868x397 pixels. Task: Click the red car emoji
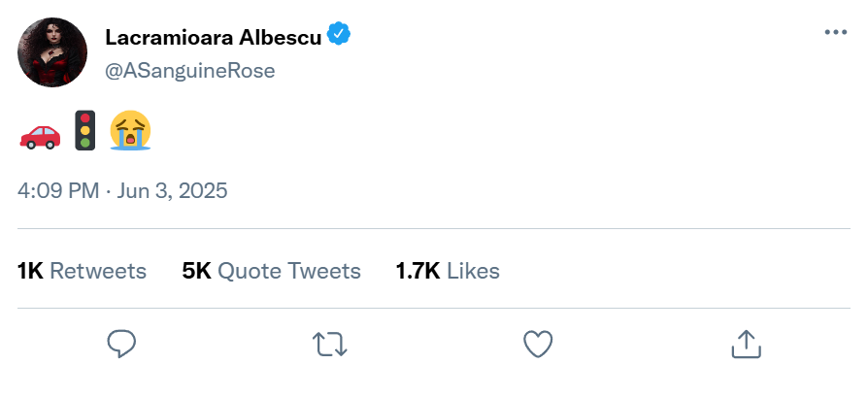40,132
